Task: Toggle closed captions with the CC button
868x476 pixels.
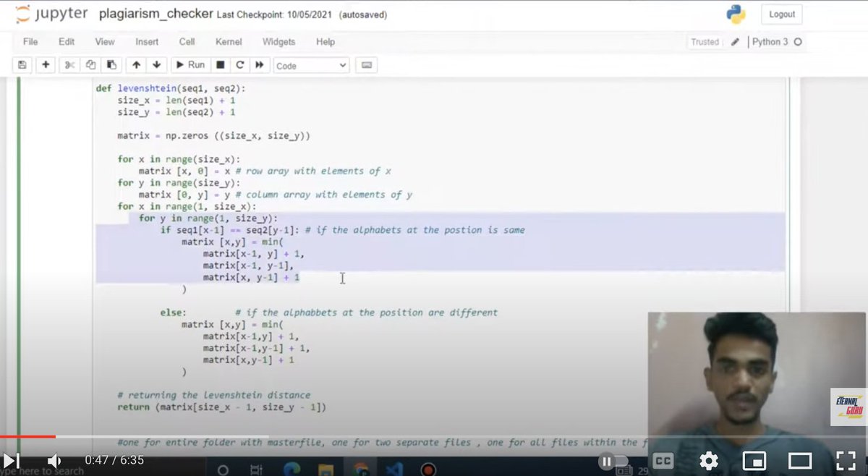Action: click(663, 461)
